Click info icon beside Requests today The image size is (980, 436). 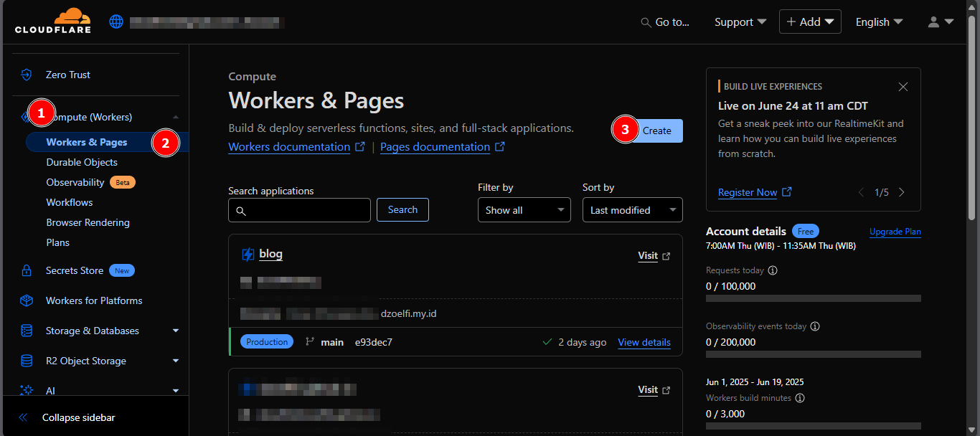[773, 271]
